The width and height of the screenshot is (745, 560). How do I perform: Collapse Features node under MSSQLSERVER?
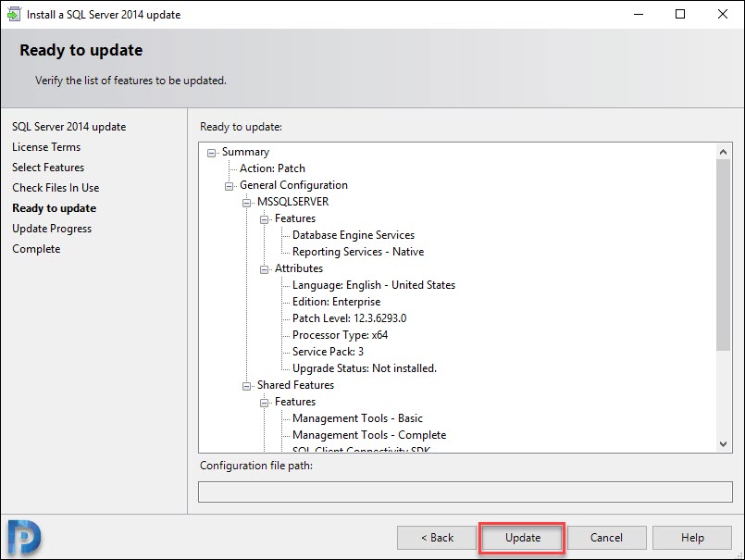click(x=264, y=219)
